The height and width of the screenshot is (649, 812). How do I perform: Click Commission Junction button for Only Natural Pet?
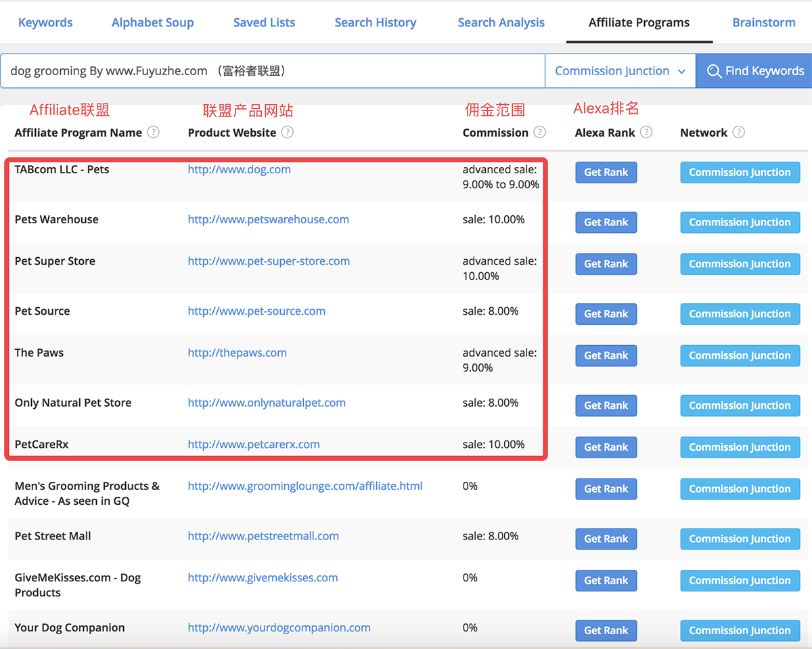(x=740, y=406)
